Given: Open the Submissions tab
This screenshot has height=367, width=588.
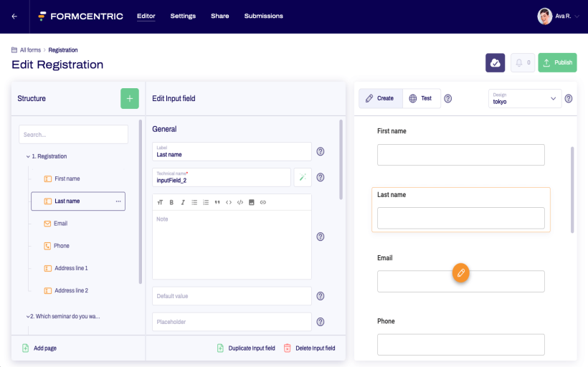Looking at the screenshot, I should (x=264, y=16).
